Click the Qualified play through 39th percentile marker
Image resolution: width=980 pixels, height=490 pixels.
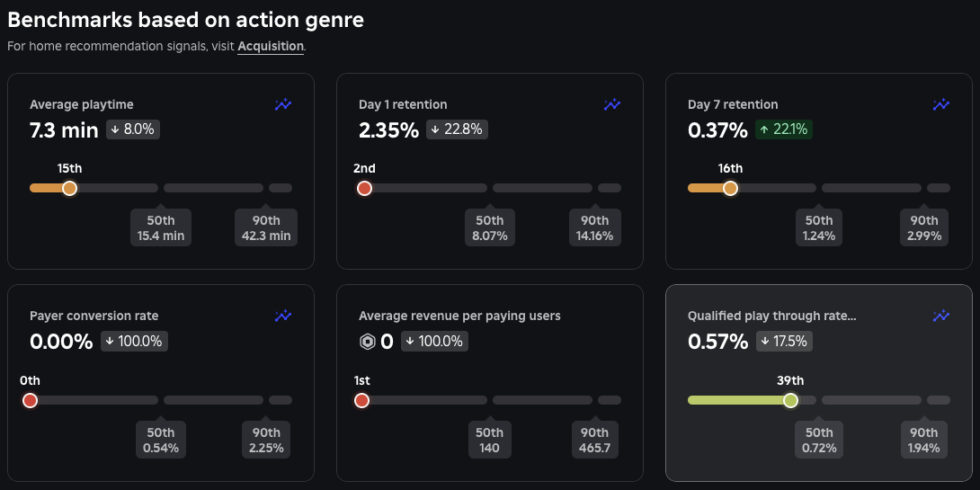(x=790, y=400)
